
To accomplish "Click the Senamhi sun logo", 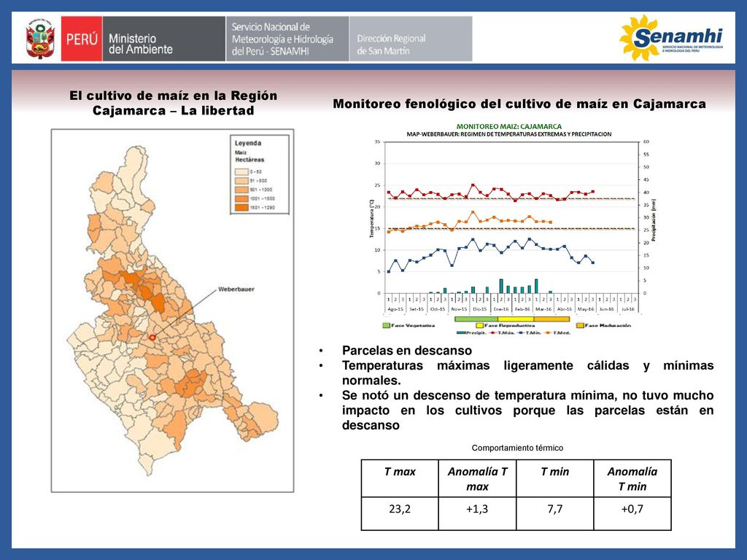I will [x=671, y=38].
